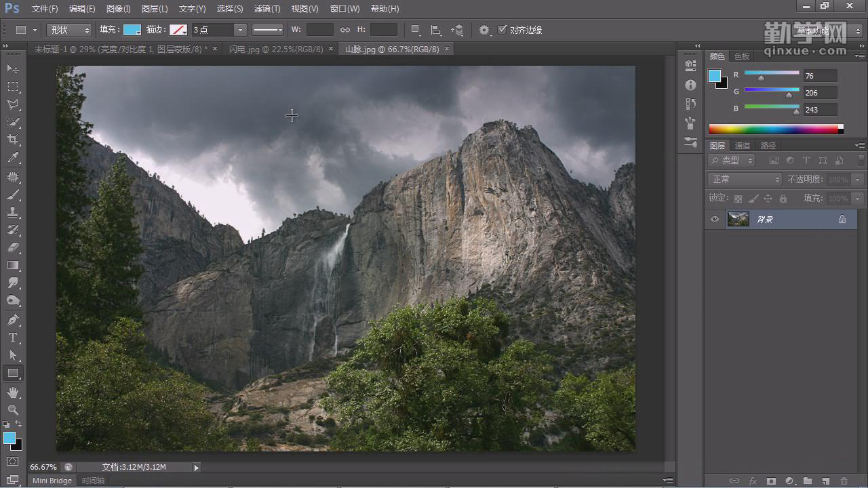Screen dimensions: 868x488
Task: Create a new layer group
Action: pyautogui.click(x=808, y=481)
